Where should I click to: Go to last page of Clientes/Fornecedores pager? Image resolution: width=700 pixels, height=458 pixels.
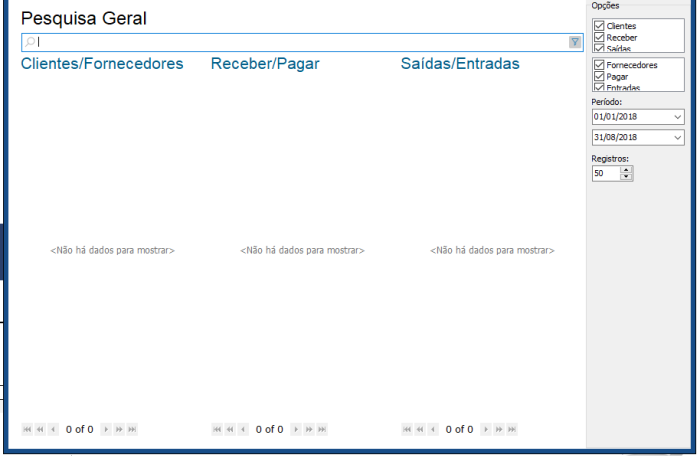tap(132, 429)
